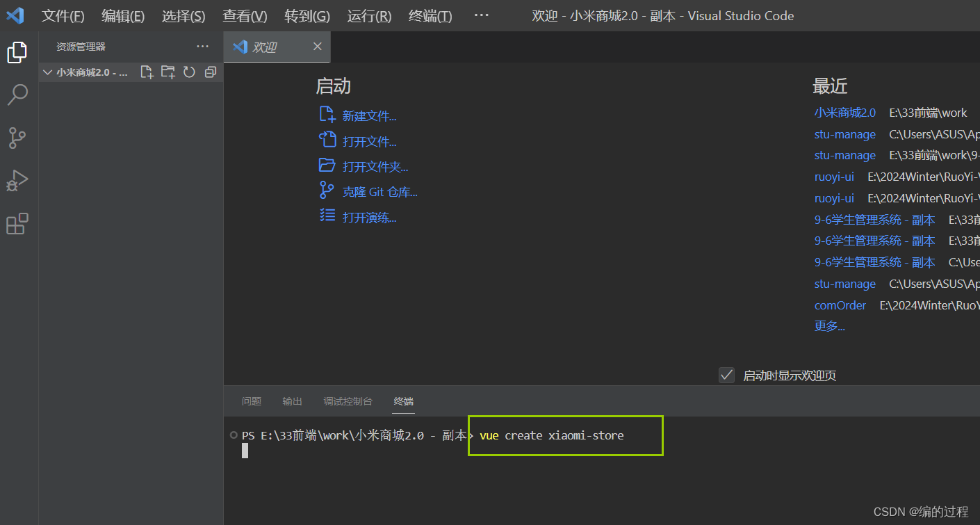Open Run and Debug view
The height and width of the screenshot is (525, 980).
(17, 181)
